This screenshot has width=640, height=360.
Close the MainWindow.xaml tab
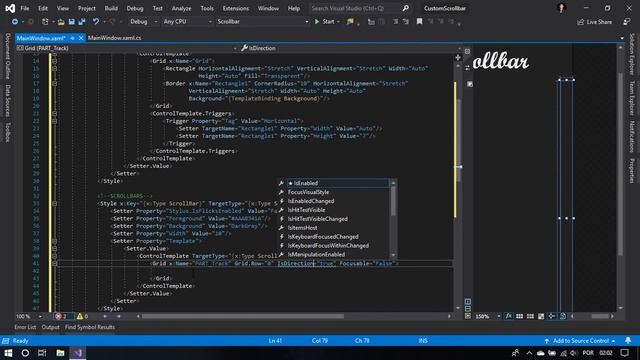[x=81, y=38]
